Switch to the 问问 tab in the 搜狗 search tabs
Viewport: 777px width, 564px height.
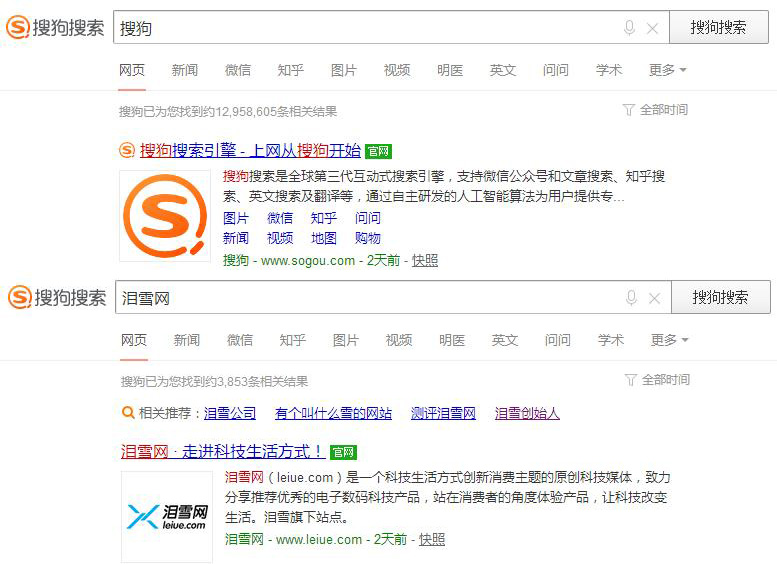[x=556, y=70]
